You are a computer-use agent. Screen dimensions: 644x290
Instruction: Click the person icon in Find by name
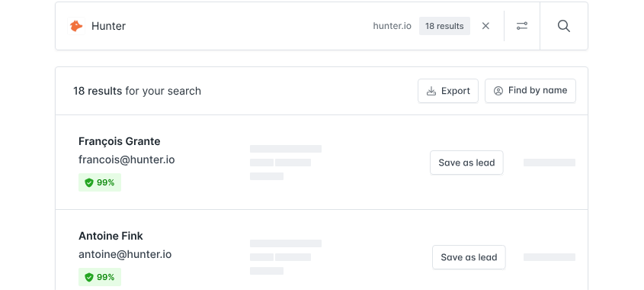[498, 91]
